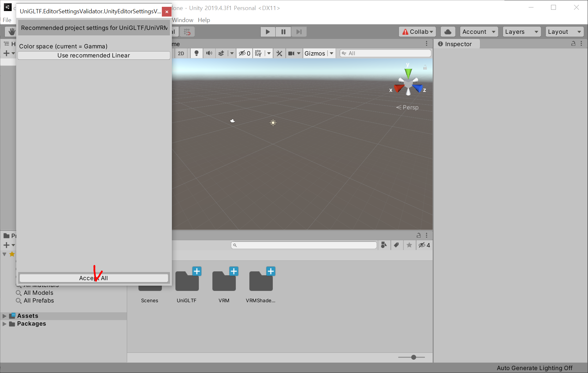Image resolution: width=588 pixels, height=373 pixels.
Task: Click the scene search field
Action: [385, 54]
